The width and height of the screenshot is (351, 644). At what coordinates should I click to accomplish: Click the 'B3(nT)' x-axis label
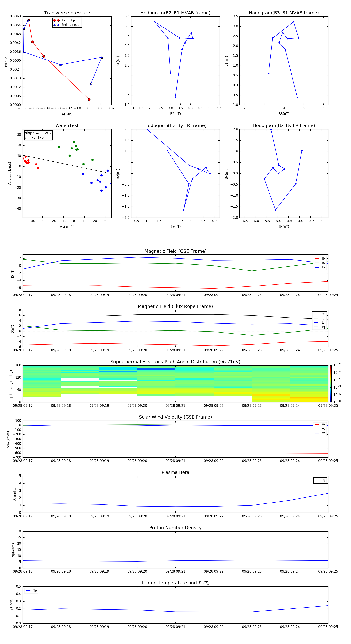284,114
